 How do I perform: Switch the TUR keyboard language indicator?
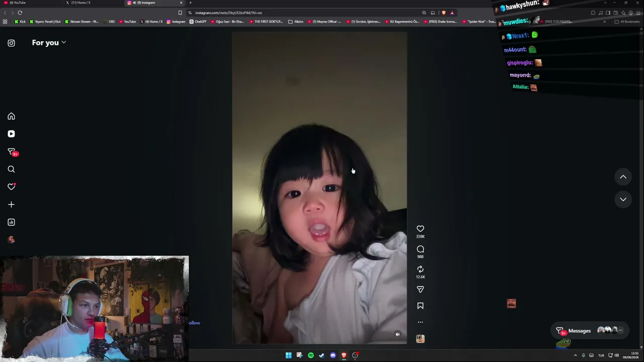click(x=601, y=355)
